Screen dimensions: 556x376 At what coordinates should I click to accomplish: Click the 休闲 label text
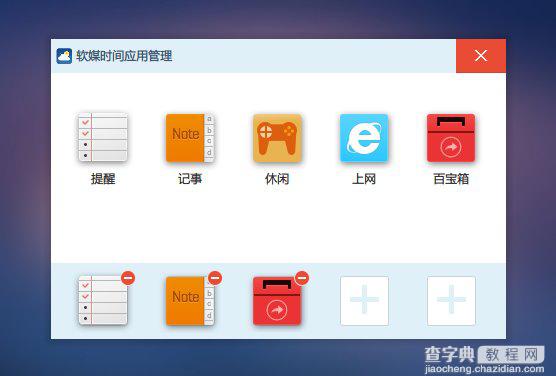pyautogui.click(x=277, y=179)
